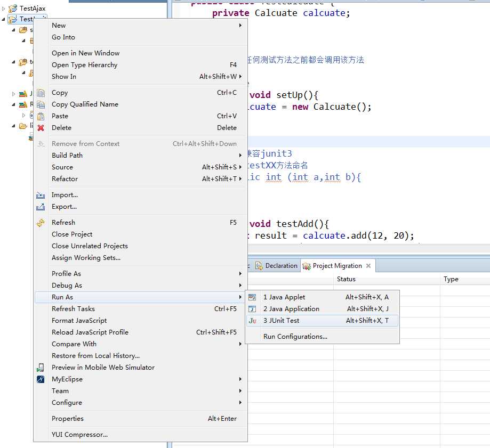Click the void setUp() method line

click(x=284, y=95)
